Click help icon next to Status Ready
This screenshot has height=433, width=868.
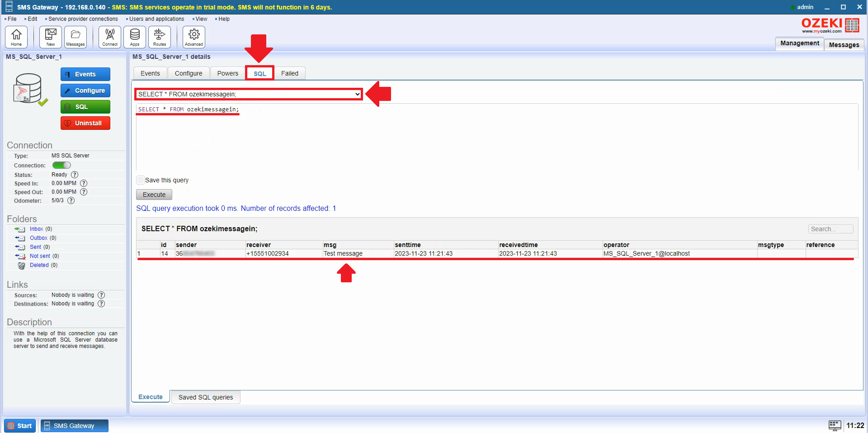pos(75,175)
